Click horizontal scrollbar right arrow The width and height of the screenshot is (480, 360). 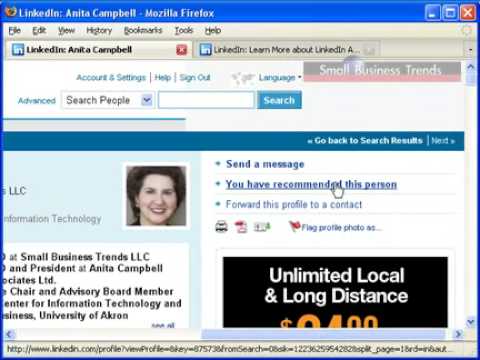pos(458,334)
